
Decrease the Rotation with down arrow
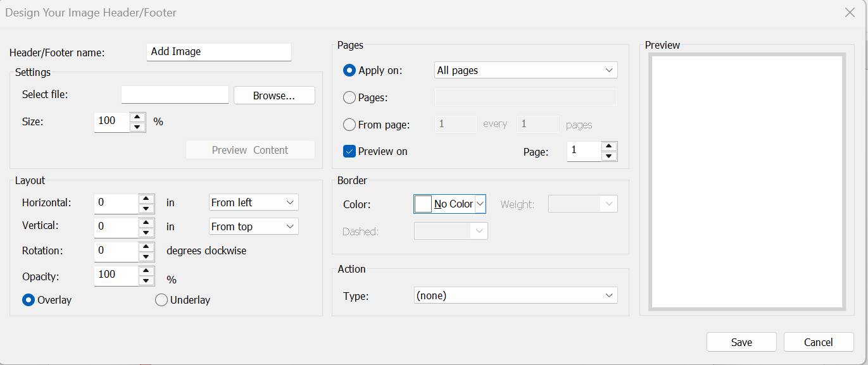click(x=146, y=256)
